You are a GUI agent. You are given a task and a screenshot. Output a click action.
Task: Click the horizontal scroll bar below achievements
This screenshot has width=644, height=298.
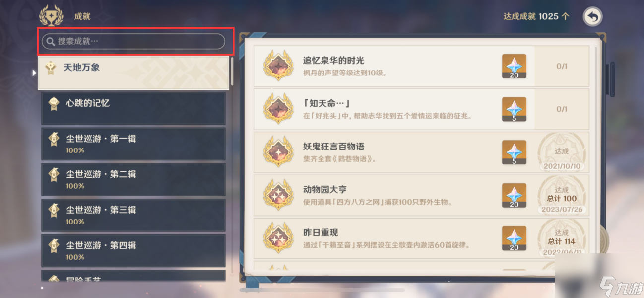coord(322,290)
